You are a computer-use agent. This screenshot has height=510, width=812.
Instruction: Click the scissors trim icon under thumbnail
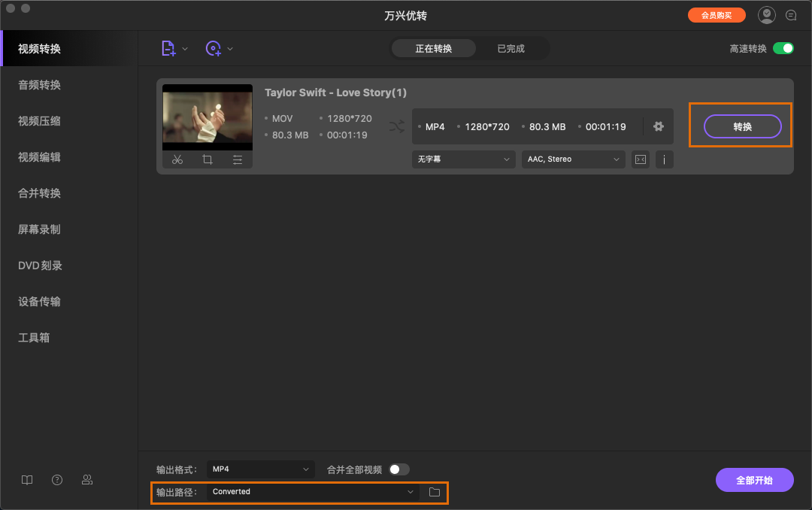pyautogui.click(x=177, y=159)
